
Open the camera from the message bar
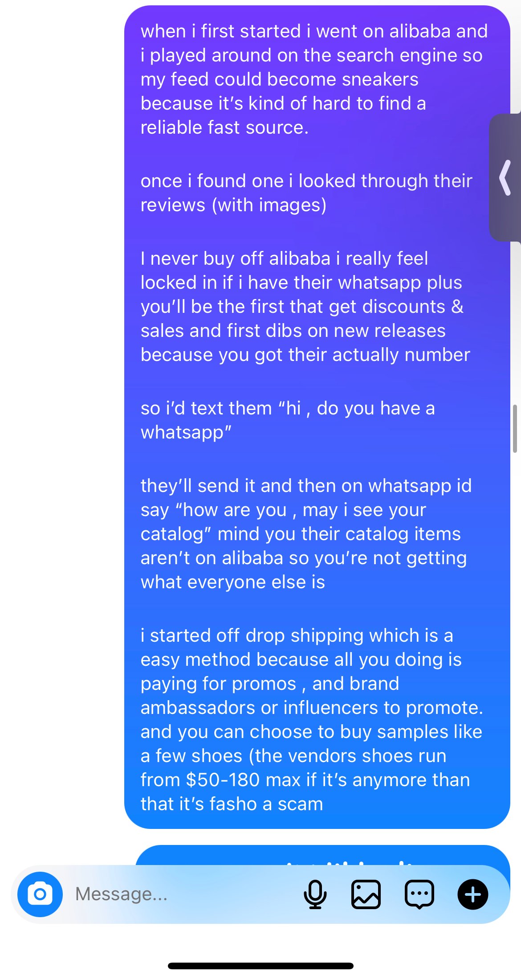tap(40, 894)
